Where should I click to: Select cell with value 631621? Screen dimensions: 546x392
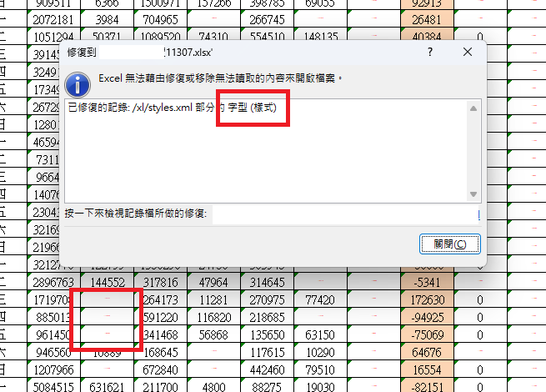click(107, 386)
